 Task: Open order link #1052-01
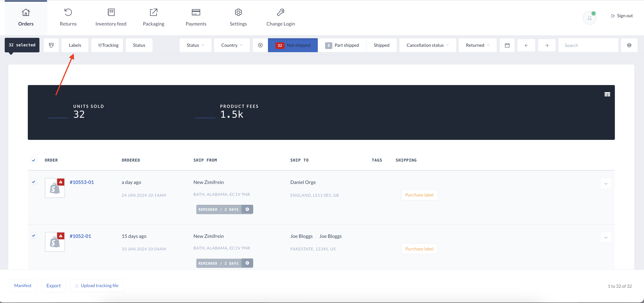(80, 236)
